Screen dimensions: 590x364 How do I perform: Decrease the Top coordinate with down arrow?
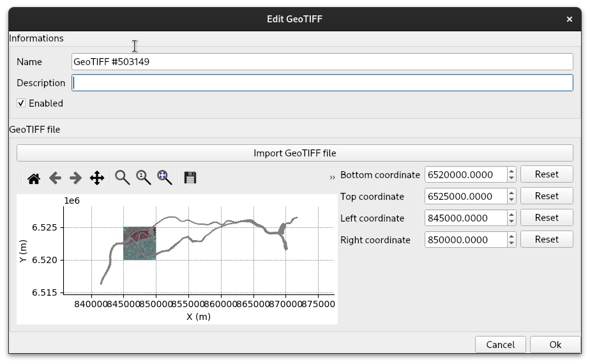point(511,199)
